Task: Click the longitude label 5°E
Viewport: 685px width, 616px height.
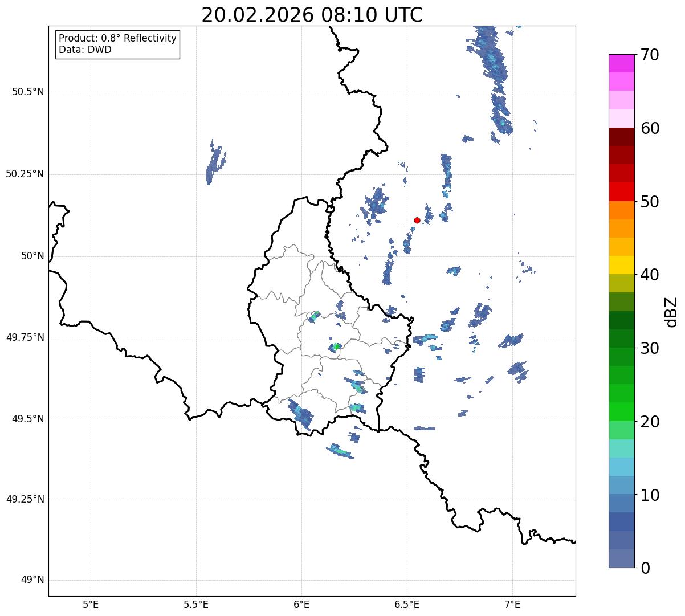Action: pyautogui.click(x=91, y=604)
